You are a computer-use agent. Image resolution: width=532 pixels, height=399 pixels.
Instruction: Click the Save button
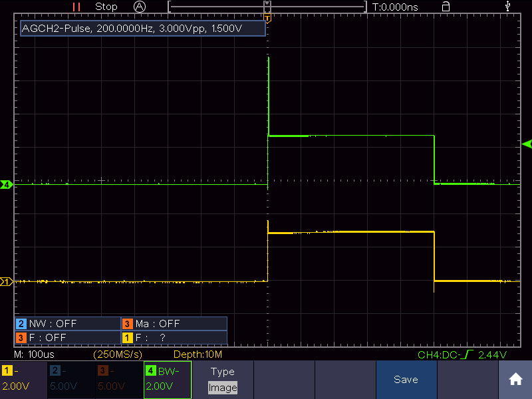(x=406, y=379)
